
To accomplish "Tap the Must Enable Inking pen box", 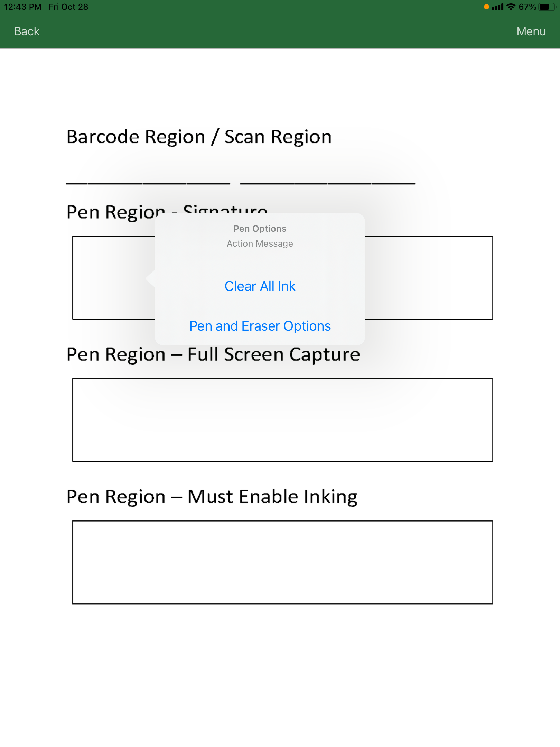I will (282, 562).
